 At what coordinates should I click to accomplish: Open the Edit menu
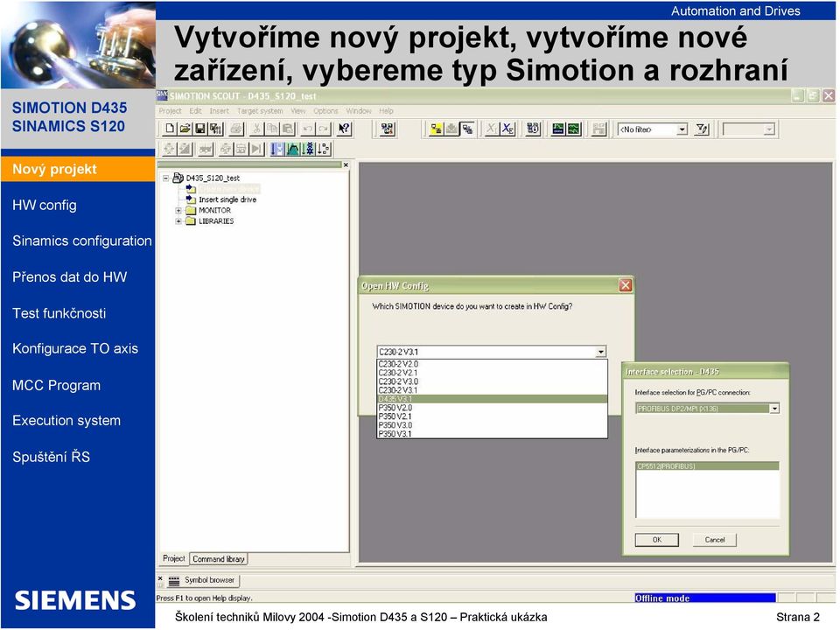point(195,111)
